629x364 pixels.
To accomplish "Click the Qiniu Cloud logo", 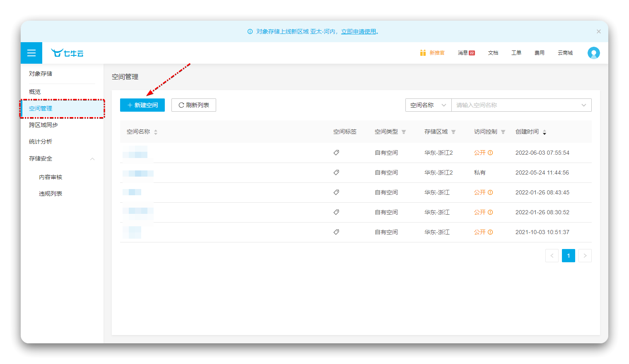I will [67, 53].
